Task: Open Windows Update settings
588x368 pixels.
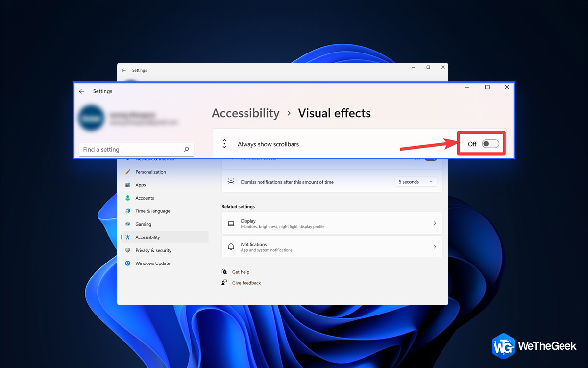Action: pos(152,263)
